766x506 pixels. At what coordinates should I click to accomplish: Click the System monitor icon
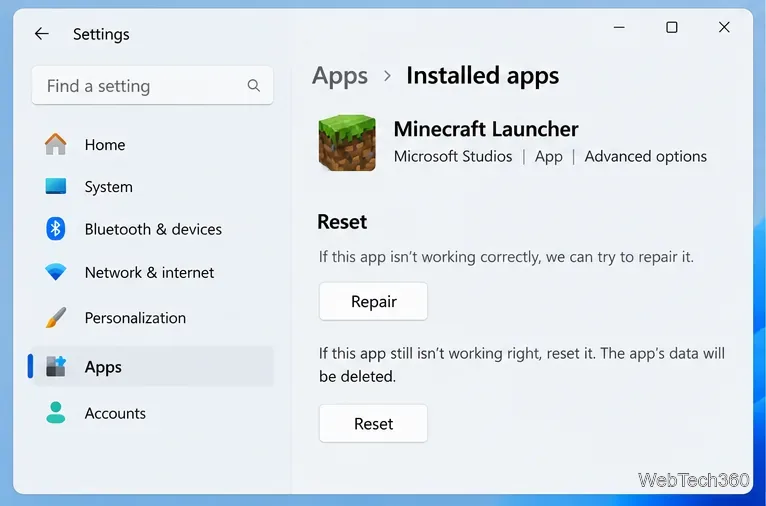click(56, 186)
